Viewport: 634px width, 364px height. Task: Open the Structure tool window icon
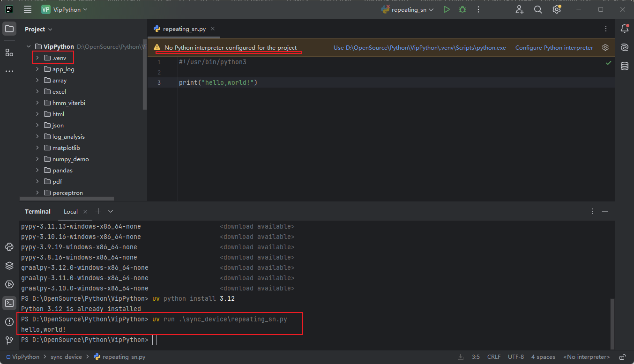click(x=9, y=52)
